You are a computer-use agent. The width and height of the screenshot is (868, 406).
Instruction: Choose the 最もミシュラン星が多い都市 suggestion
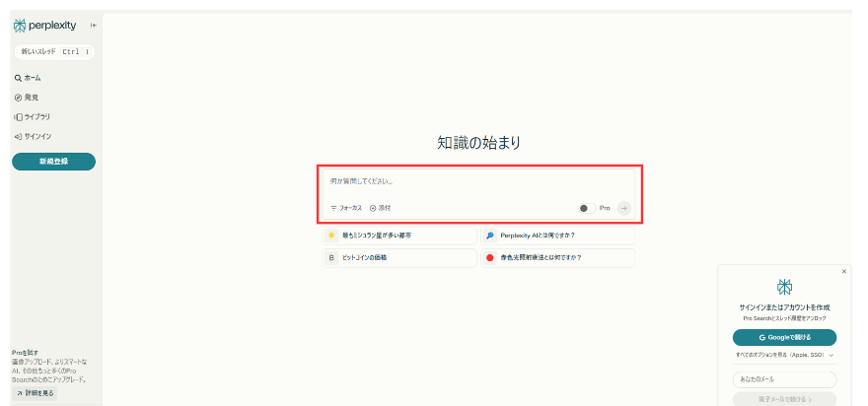[399, 236]
